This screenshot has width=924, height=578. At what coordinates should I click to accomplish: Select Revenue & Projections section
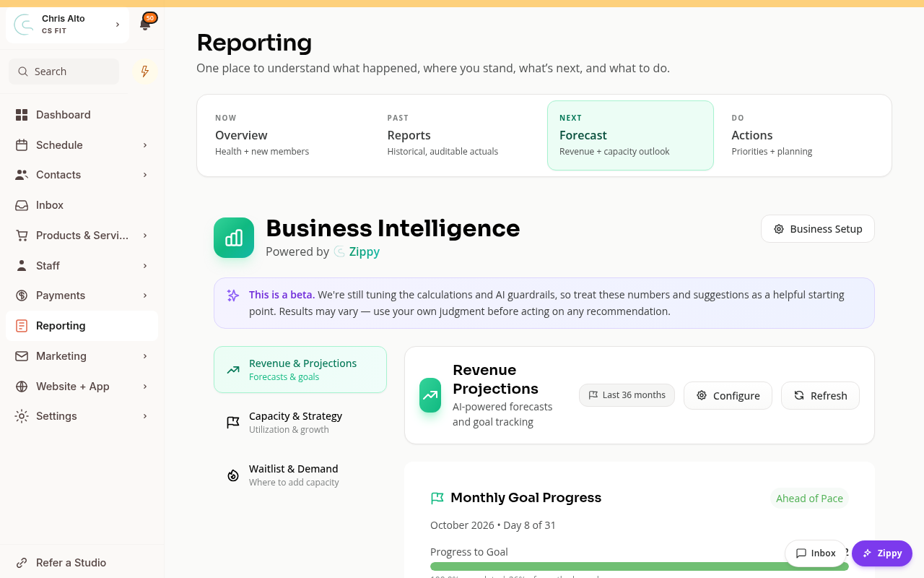pos(300,369)
